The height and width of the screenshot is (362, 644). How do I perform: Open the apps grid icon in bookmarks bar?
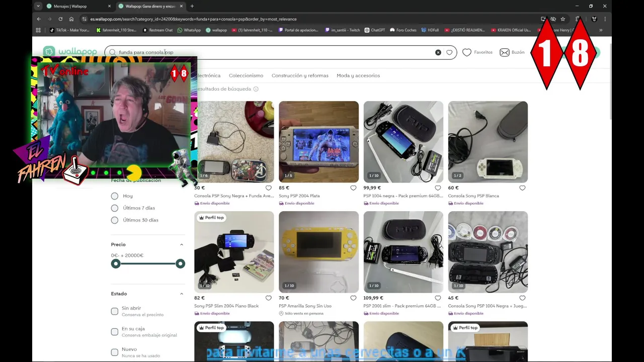(38, 30)
